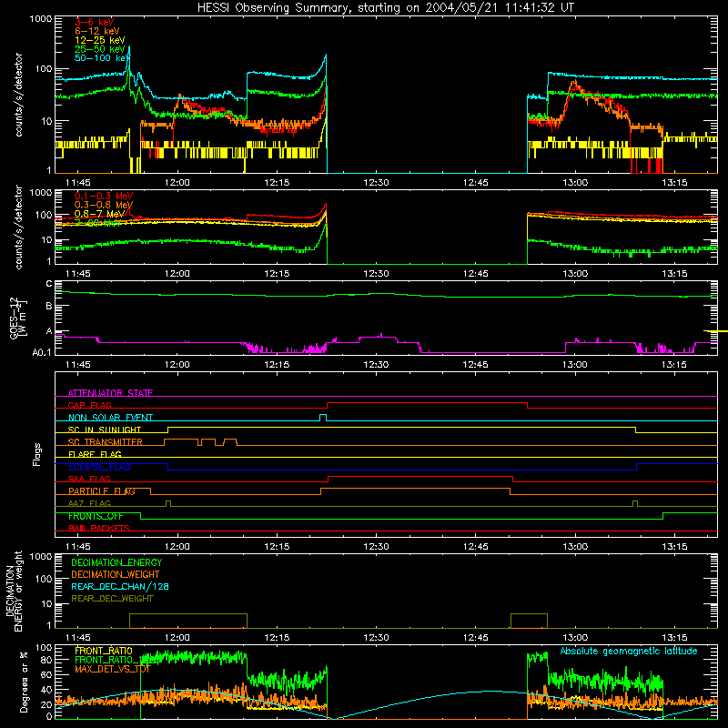
Task: Select the C tick label on GOES axis
Action: (49, 284)
